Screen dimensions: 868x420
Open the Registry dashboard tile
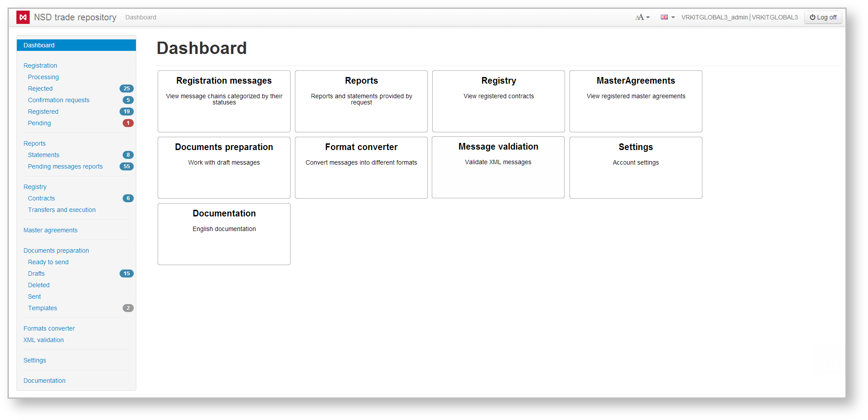point(499,101)
